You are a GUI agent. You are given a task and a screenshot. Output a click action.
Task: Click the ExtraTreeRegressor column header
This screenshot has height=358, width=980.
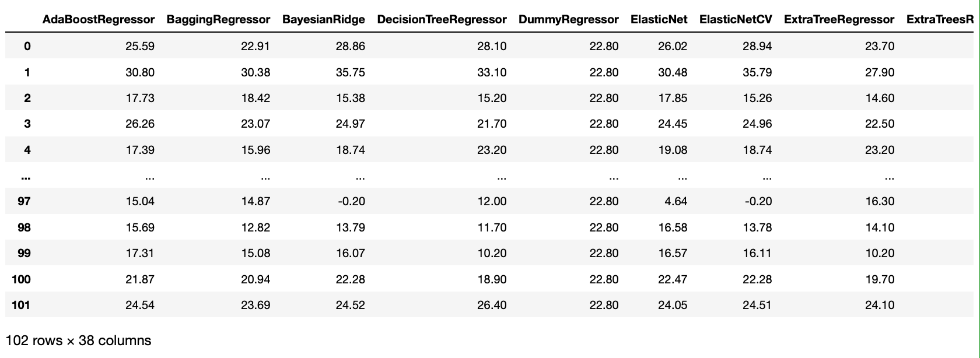[x=839, y=20]
